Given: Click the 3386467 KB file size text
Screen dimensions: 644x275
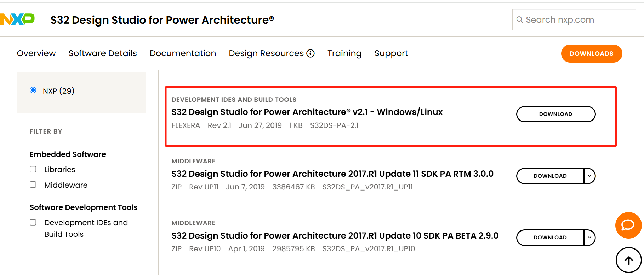Looking at the screenshot, I should (293, 187).
